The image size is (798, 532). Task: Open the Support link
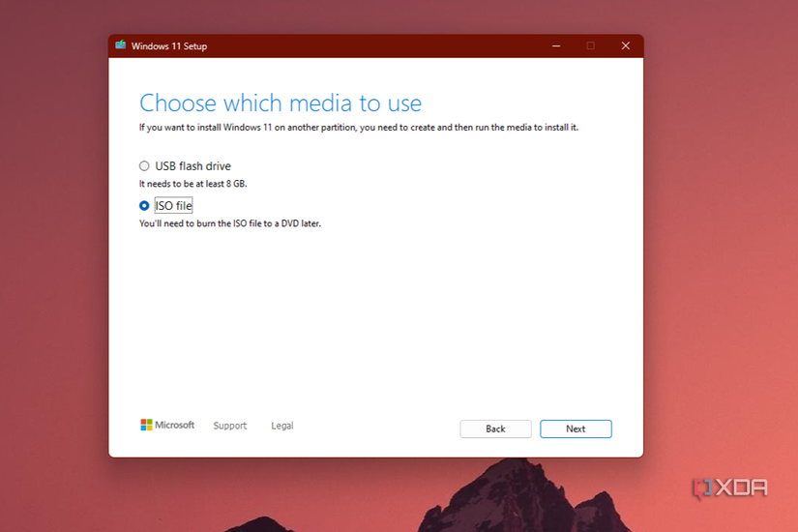(229, 426)
